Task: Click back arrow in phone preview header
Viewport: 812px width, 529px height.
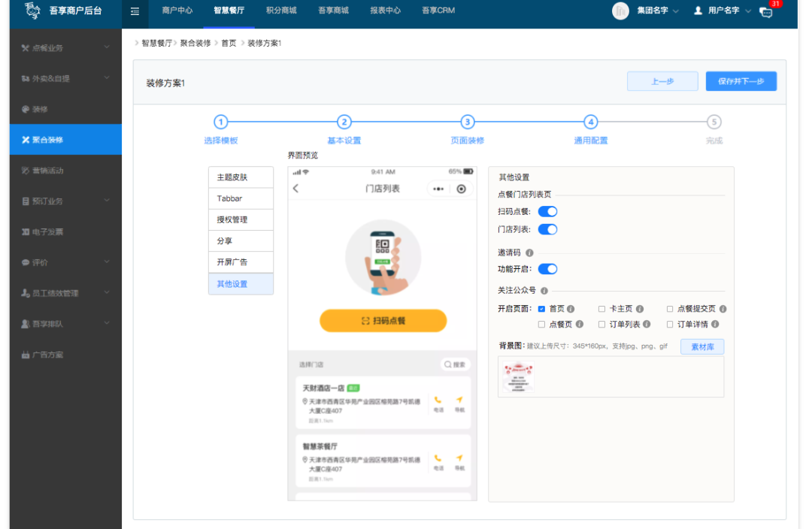Action: click(295, 189)
